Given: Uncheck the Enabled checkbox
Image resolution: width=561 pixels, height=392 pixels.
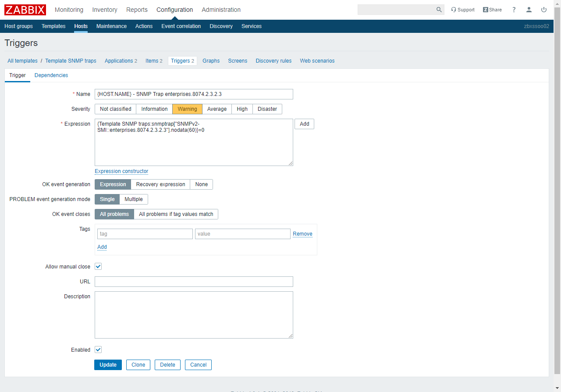Looking at the screenshot, I should pyautogui.click(x=98, y=350).
